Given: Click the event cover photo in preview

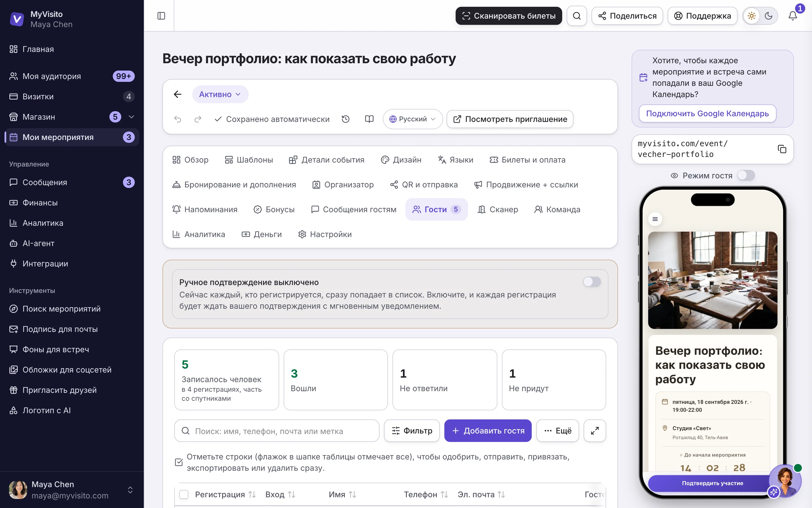Looking at the screenshot, I should coord(712,280).
